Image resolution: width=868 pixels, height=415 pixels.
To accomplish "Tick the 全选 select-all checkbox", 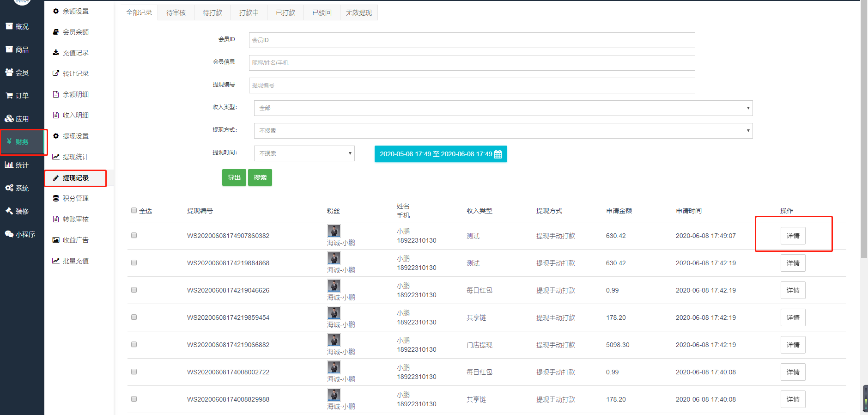I will pyautogui.click(x=134, y=211).
